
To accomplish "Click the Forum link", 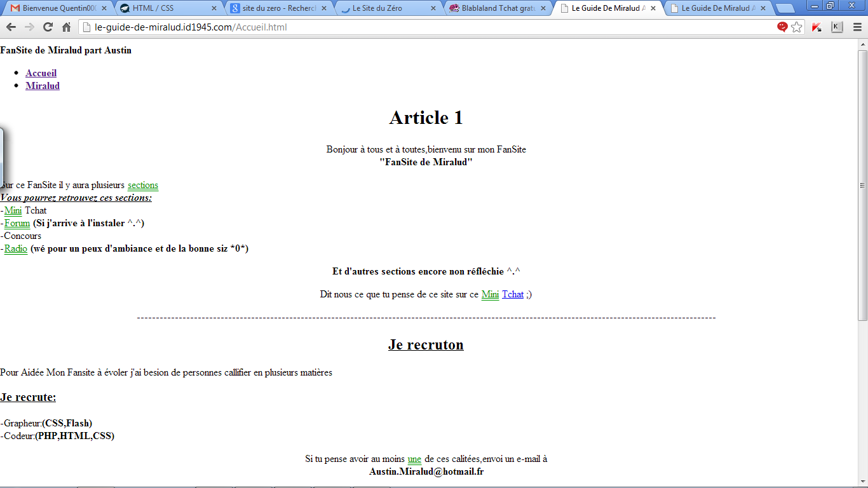I will click(x=17, y=223).
